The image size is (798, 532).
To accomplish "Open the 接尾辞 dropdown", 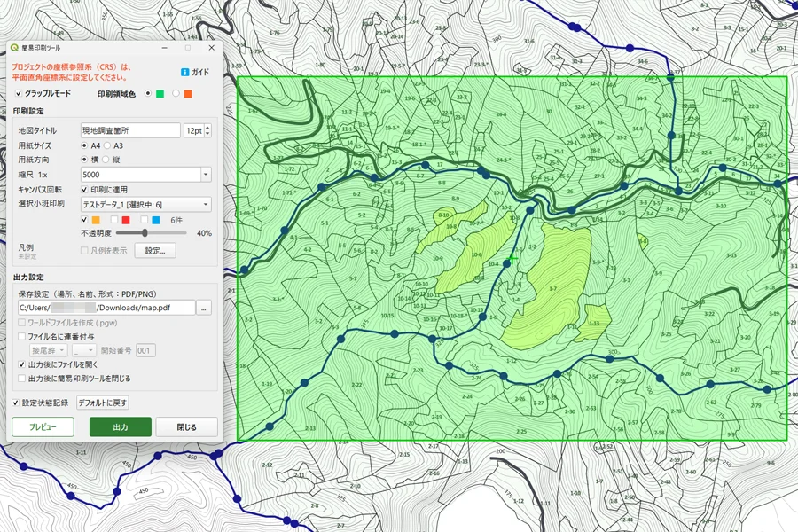I will click(49, 350).
